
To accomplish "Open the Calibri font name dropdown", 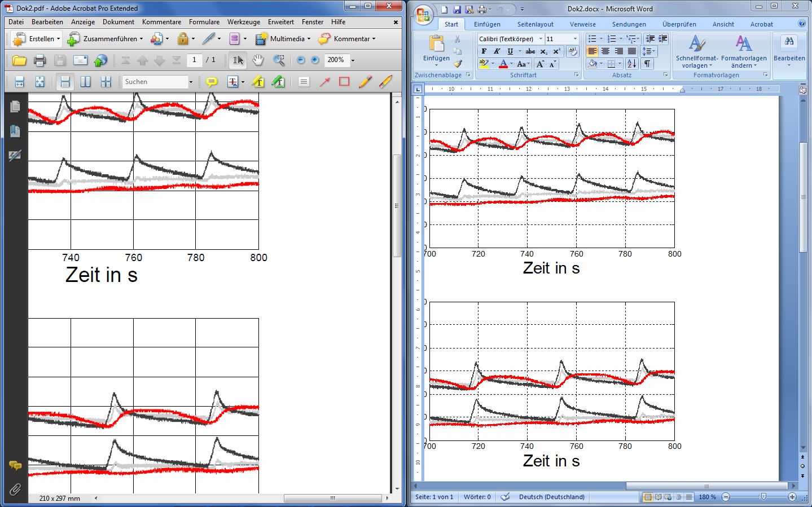I will [540, 39].
